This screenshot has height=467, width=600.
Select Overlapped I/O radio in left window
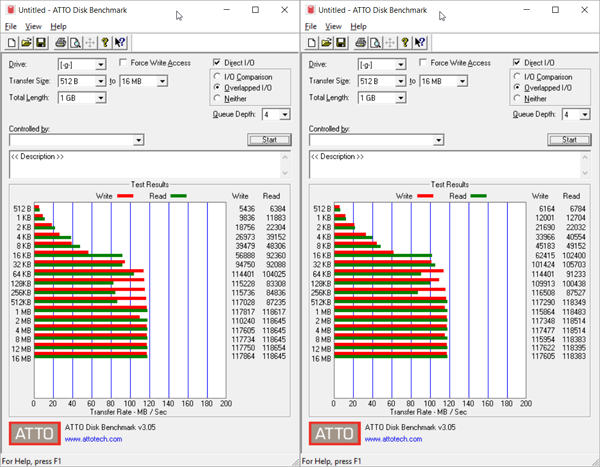click(217, 87)
